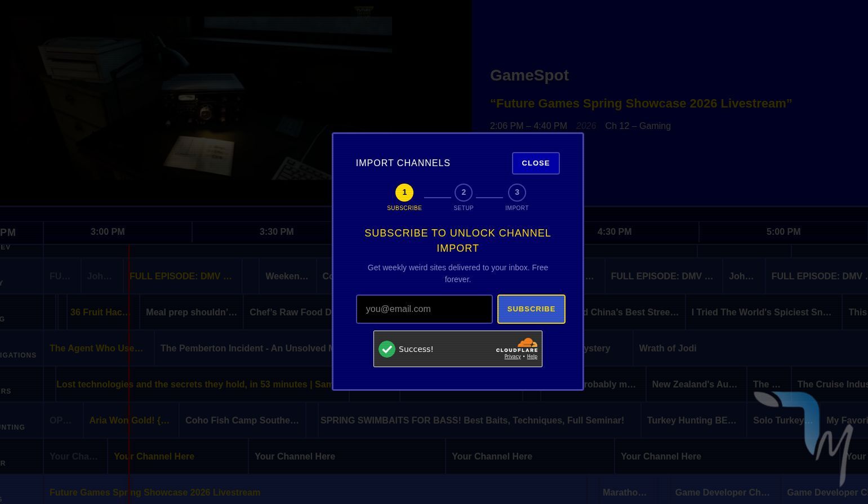Screen dimensions: 868x504
Task: Select the 3:00 PM time header
Action: (108, 232)
